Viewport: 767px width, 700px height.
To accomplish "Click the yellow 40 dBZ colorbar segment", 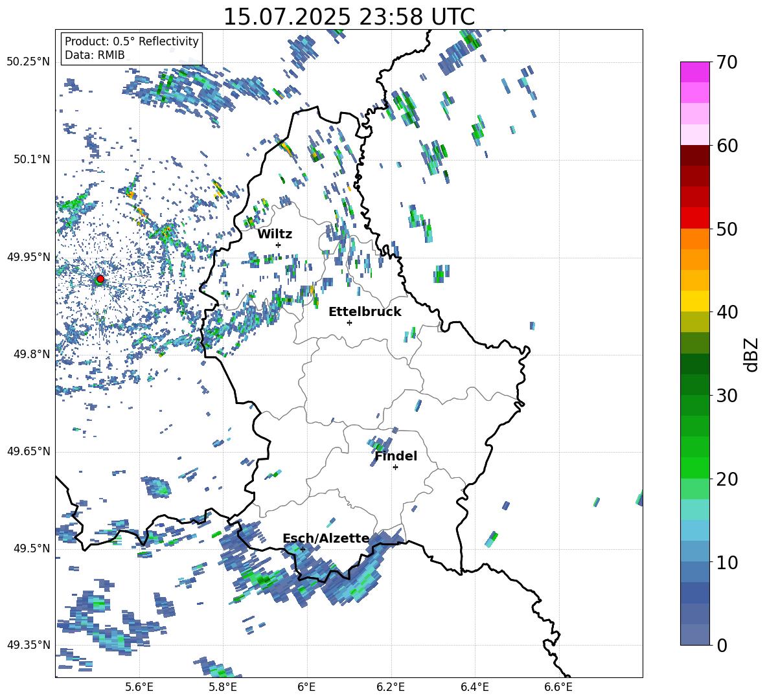I will coord(694,301).
